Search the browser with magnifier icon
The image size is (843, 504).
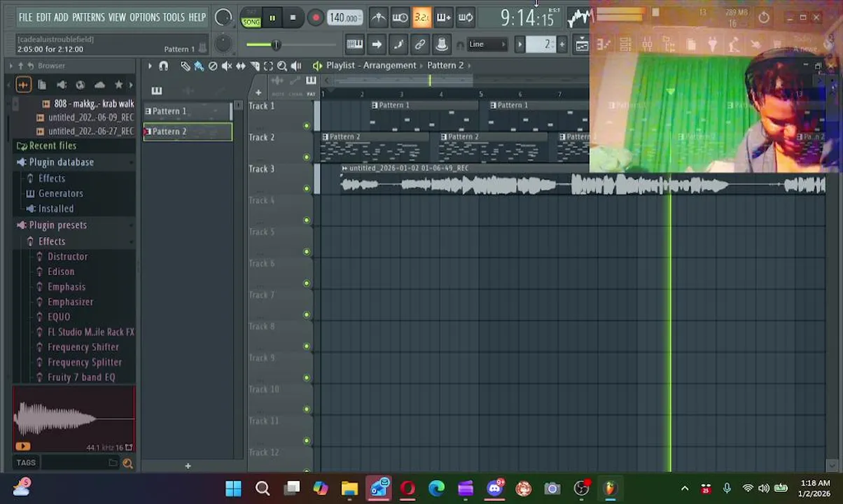point(127,463)
